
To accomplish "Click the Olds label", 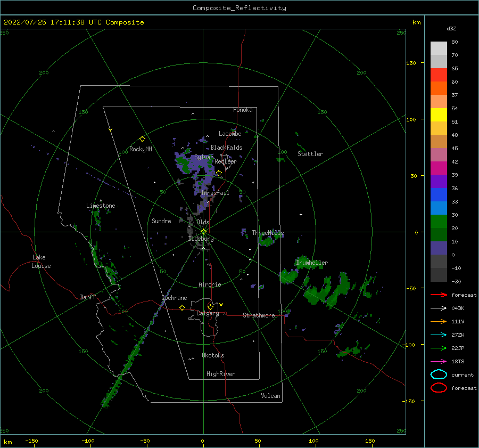I will click(203, 222).
